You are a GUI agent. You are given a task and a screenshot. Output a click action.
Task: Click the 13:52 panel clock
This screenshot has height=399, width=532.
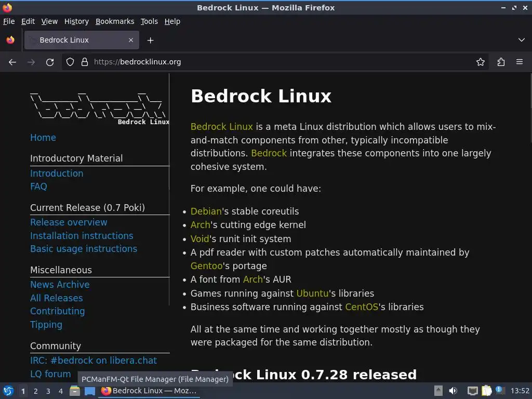point(520,391)
